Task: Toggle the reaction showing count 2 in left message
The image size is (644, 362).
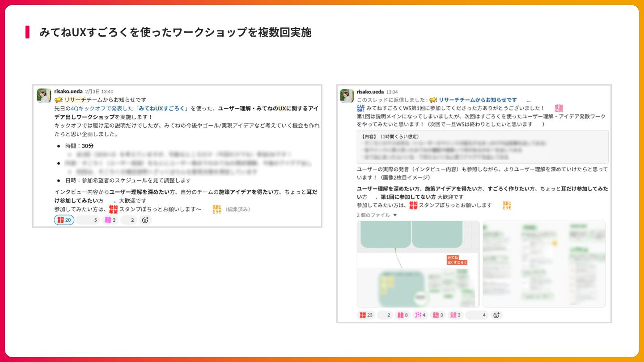Action: (x=129, y=220)
